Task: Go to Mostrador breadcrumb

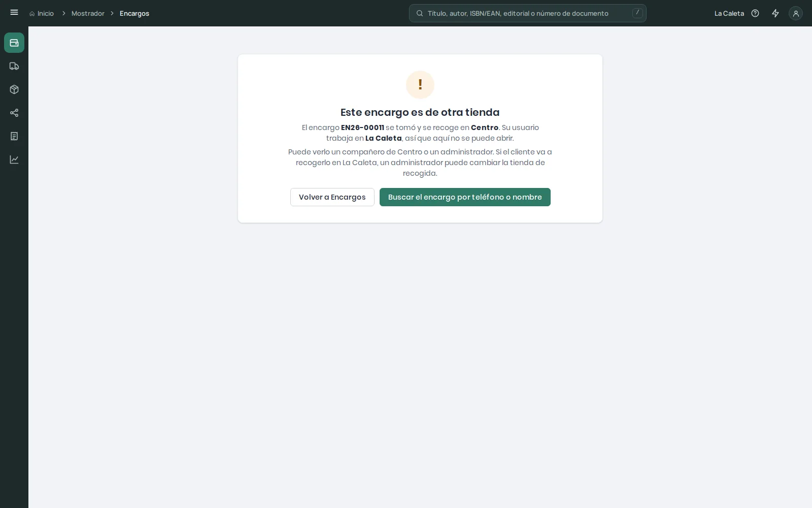Action: [x=88, y=13]
